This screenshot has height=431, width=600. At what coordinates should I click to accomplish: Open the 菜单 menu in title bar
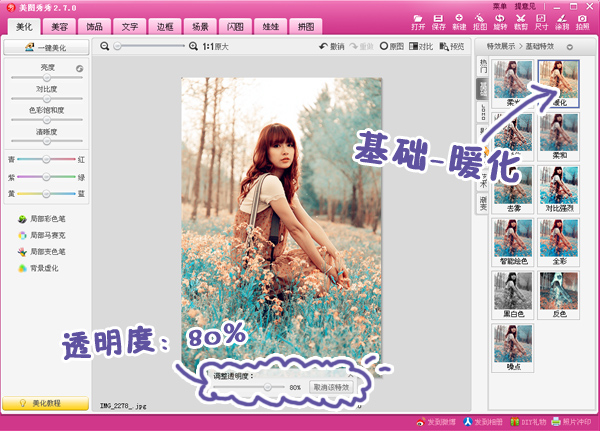click(499, 7)
